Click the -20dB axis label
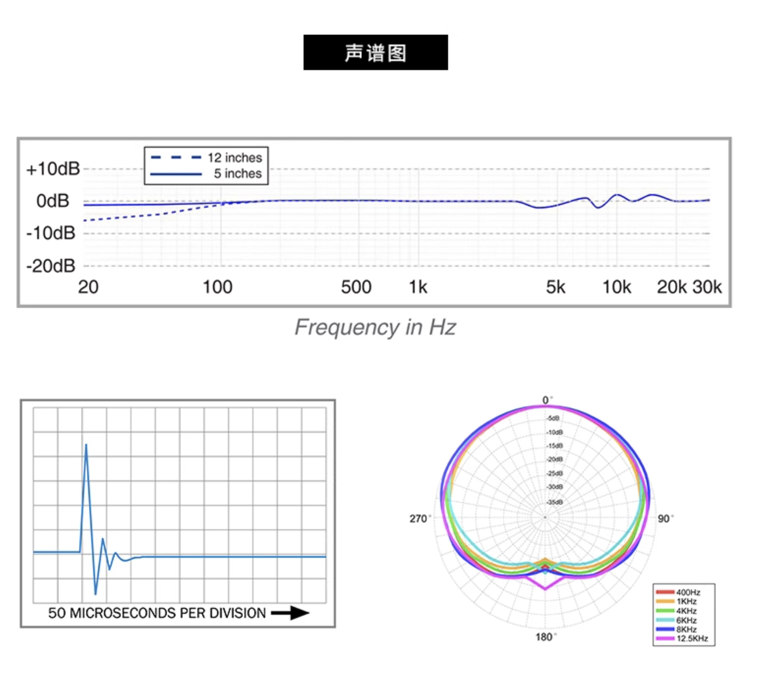Image resolution: width=758 pixels, height=700 pixels. (x=51, y=266)
